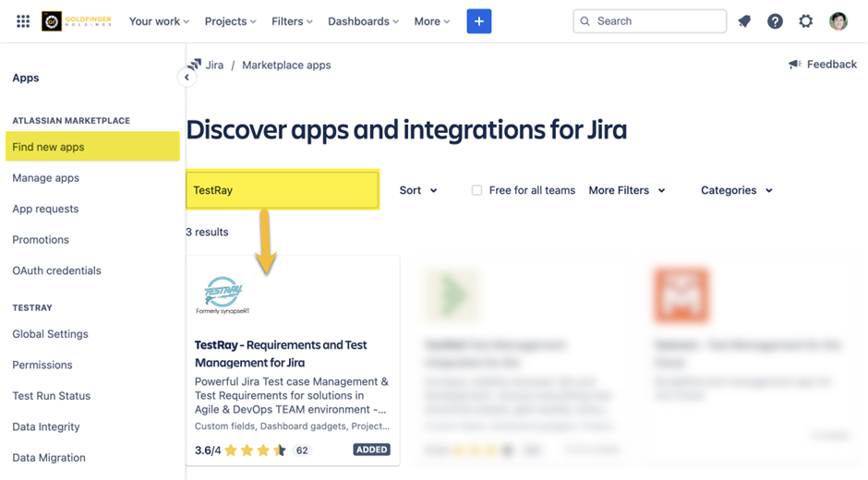Click the top Search box
868x480 pixels.
pyautogui.click(x=649, y=21)
